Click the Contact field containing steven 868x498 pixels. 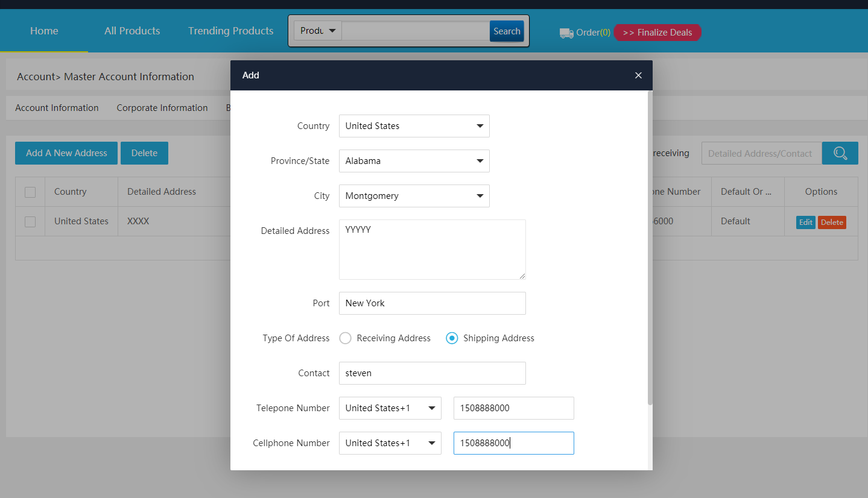coord(432,373)
